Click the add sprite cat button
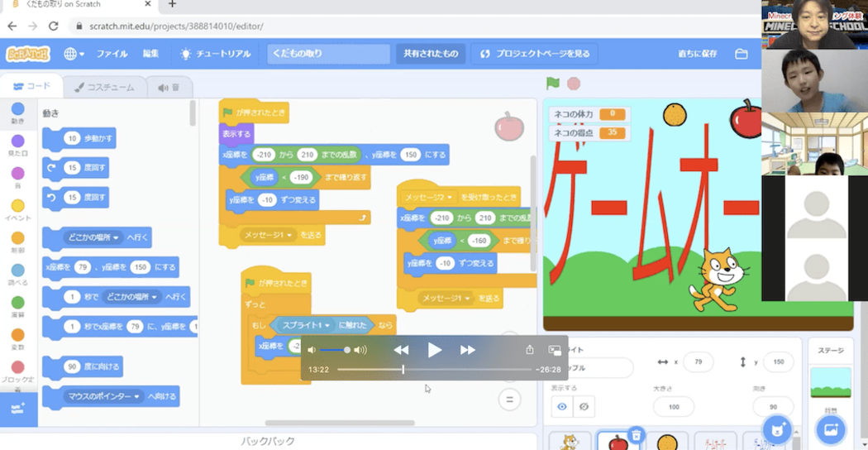868x450 pixels. [775, 429]
